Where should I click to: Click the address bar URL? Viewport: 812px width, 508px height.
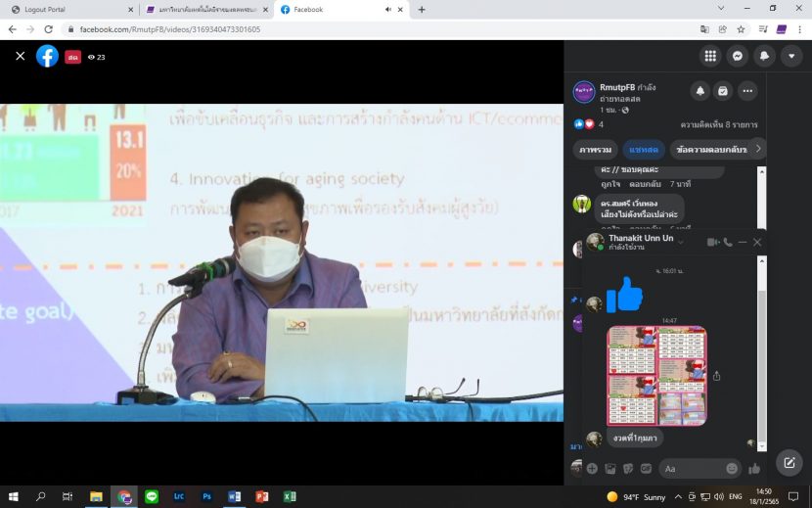coord(170,29)
